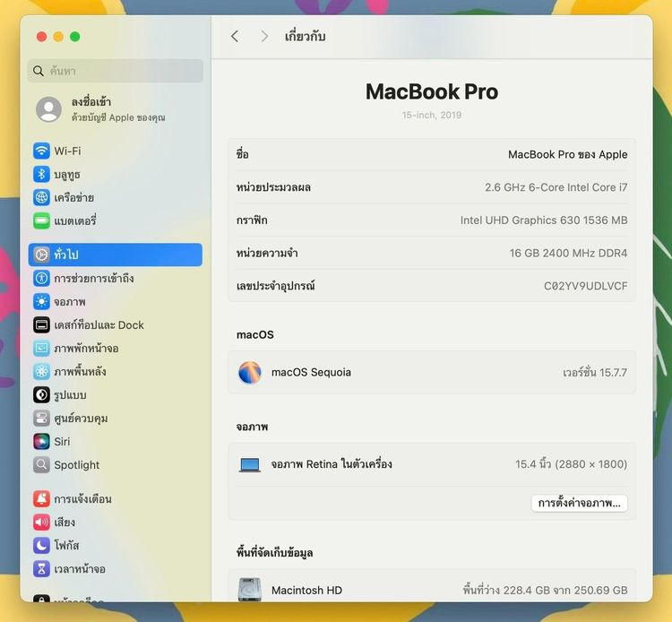Click the macOS Sequoia label
672x622 pixels.
(x=311, y=372)
